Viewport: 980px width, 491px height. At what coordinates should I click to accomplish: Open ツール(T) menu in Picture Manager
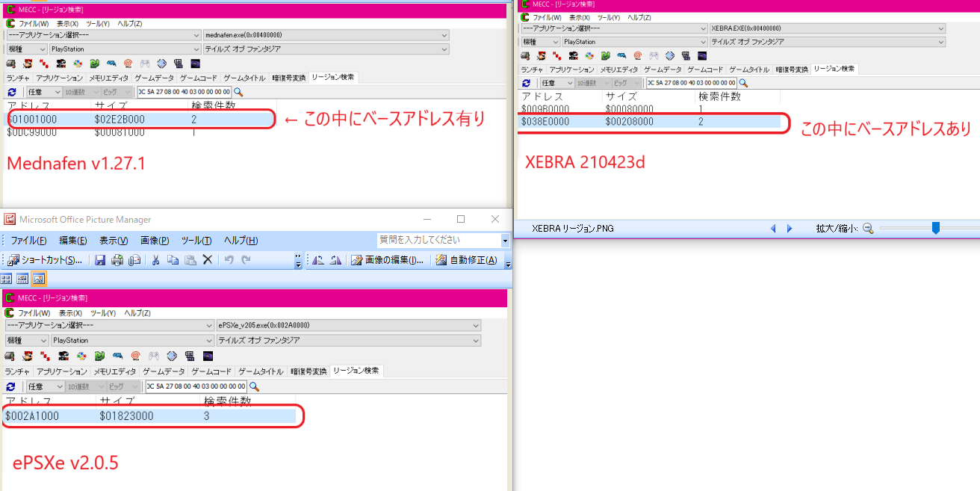click(x=196, y=241)
